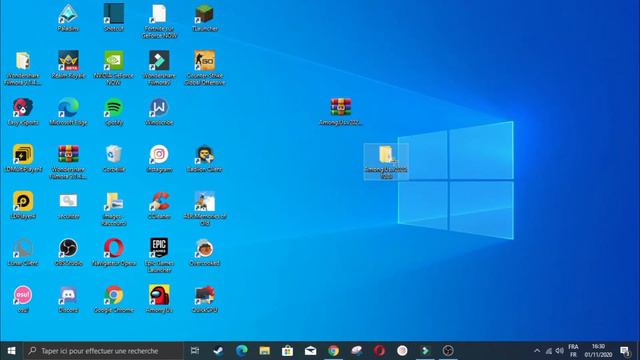Open File Explorer from the taskbar
Image resolution: width=640 pixels, height=360 pixels.
[264, 351]
